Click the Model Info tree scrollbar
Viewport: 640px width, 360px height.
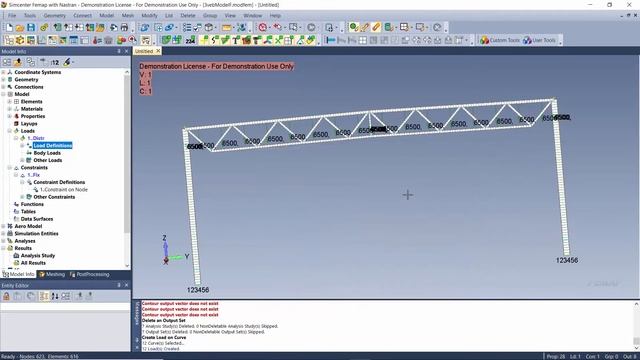(x=127, y=153)
